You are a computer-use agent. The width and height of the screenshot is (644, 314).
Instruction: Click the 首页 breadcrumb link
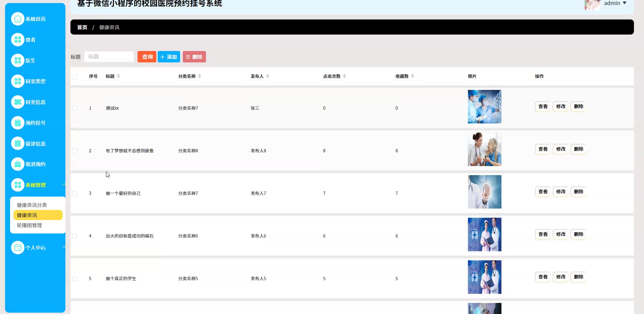82,27
